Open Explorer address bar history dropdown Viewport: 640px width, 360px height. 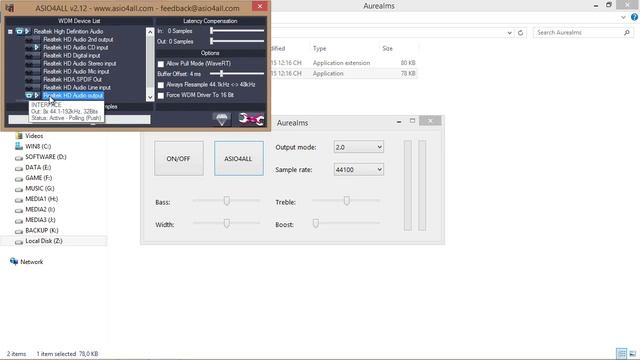(509, 33)
